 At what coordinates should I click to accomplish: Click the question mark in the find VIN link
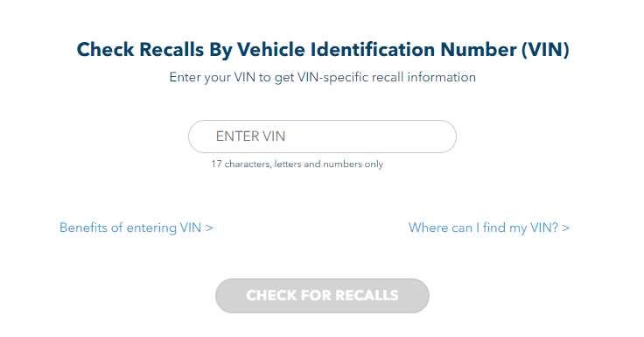coord(555,228)
